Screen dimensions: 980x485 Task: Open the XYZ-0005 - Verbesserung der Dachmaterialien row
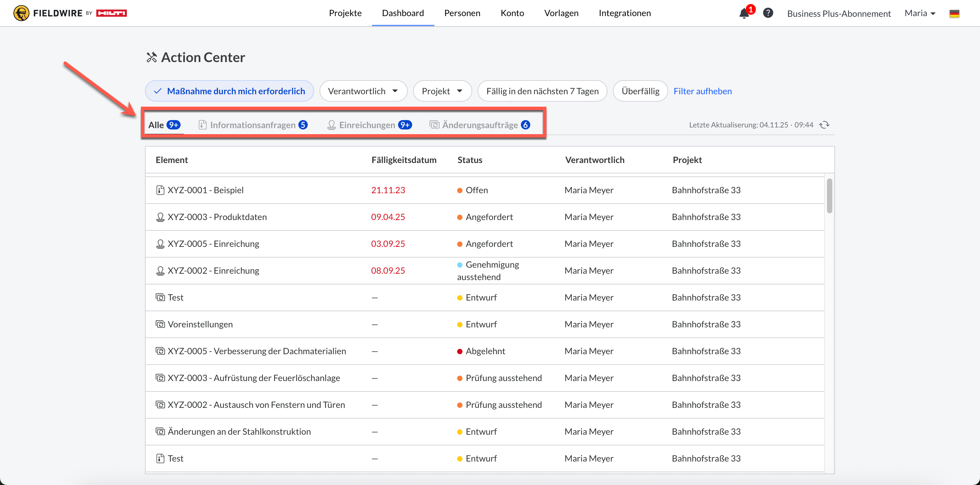click(256, 351)
